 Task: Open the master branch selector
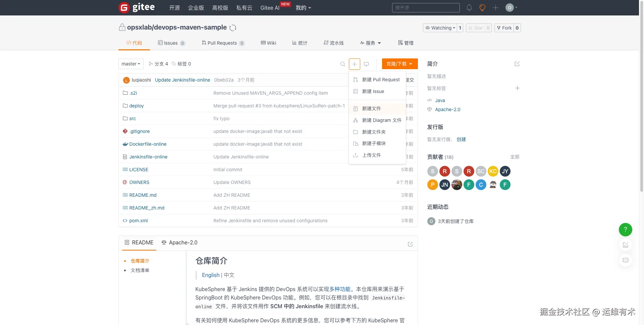[x=130, y=64]
